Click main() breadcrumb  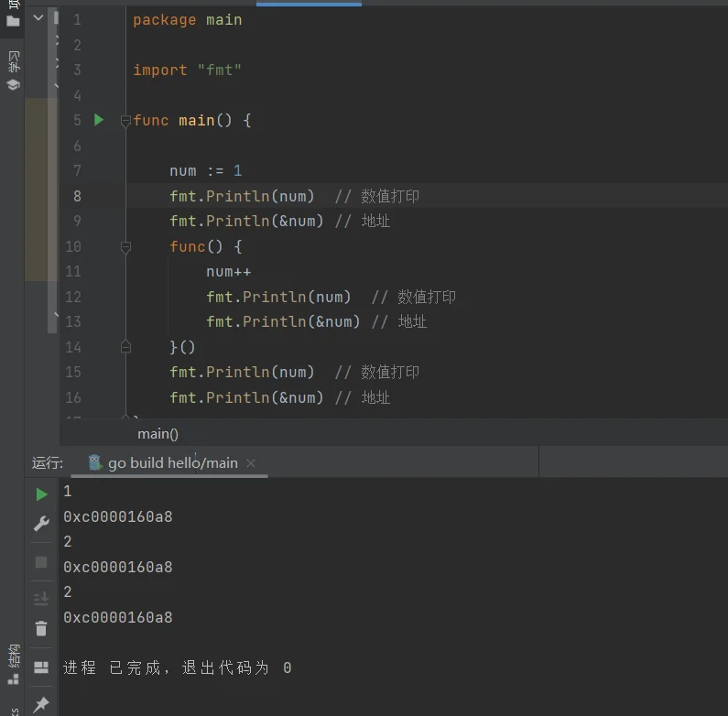pyautogui.click(x=158, y=434)
